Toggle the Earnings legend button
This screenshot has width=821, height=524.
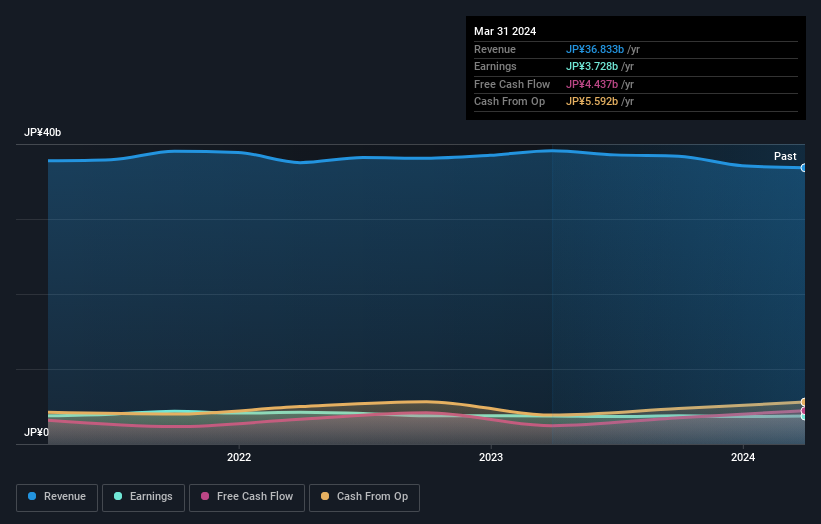coord(143,497)
